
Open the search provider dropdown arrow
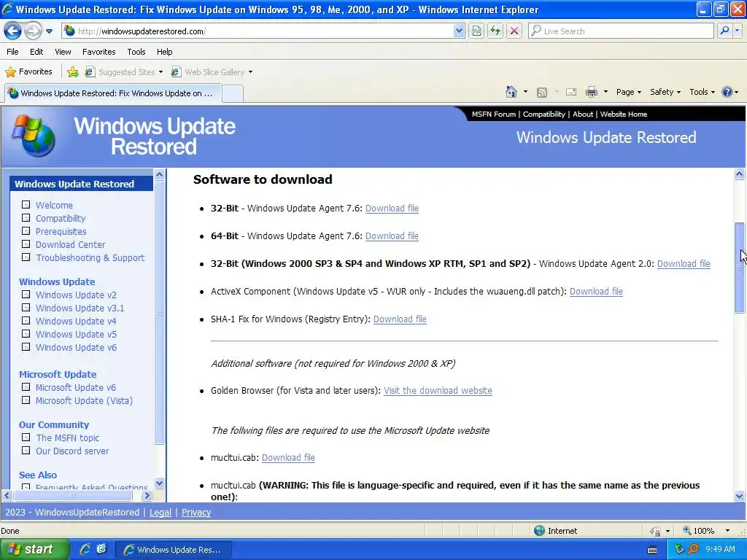(x=738, y=31)
